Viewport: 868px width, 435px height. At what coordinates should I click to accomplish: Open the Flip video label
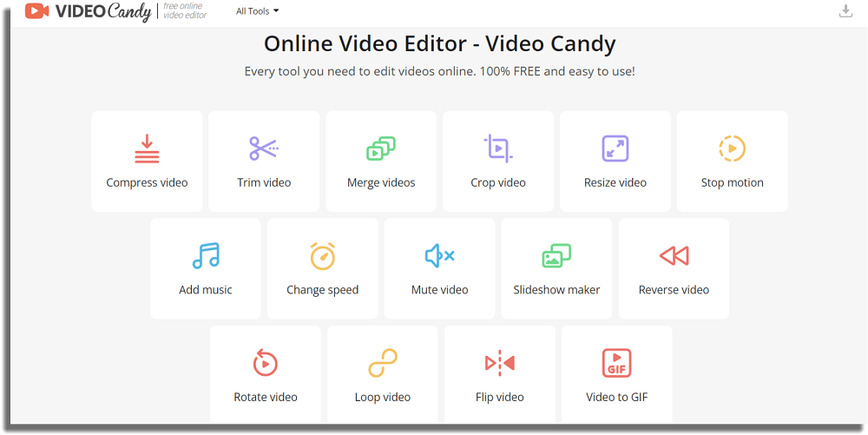click(x=499, y=398)
